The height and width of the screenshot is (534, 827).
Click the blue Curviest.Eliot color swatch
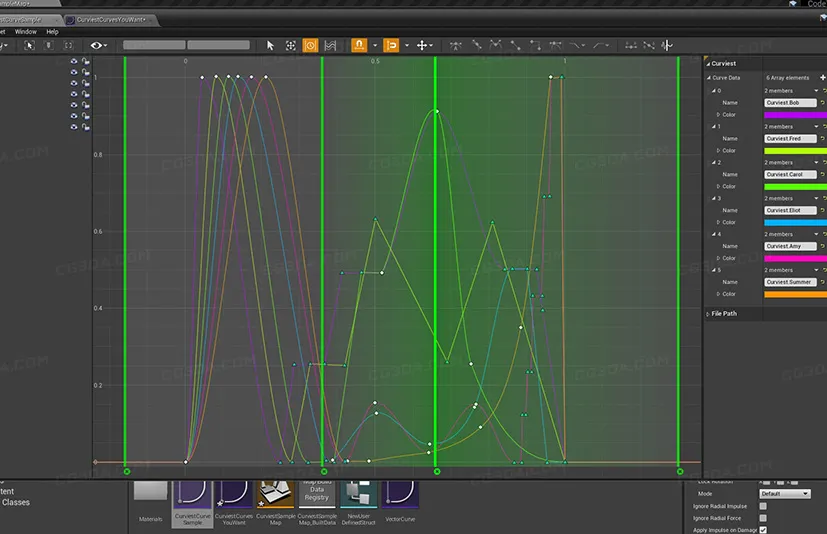pyautogui.click(x=795, y=222)
